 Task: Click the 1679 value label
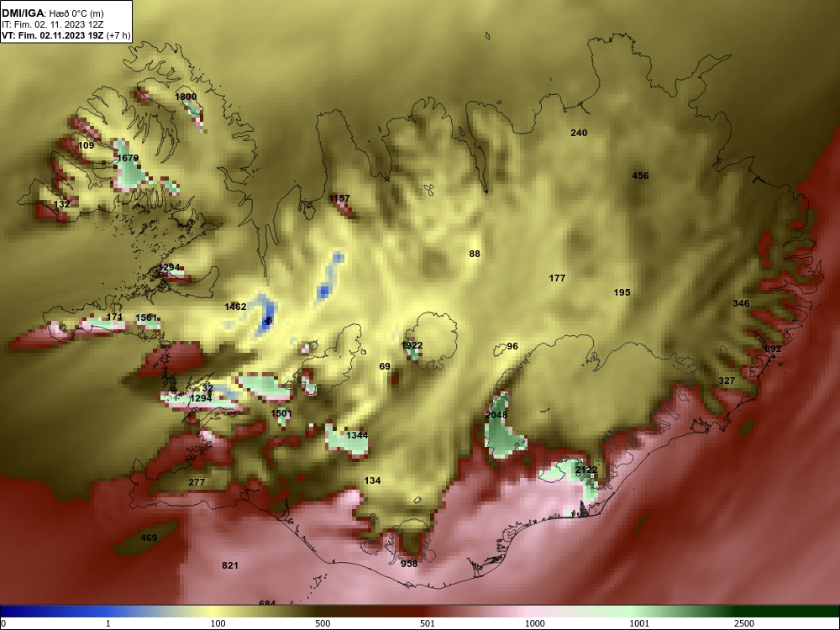[x=128, y=158]
